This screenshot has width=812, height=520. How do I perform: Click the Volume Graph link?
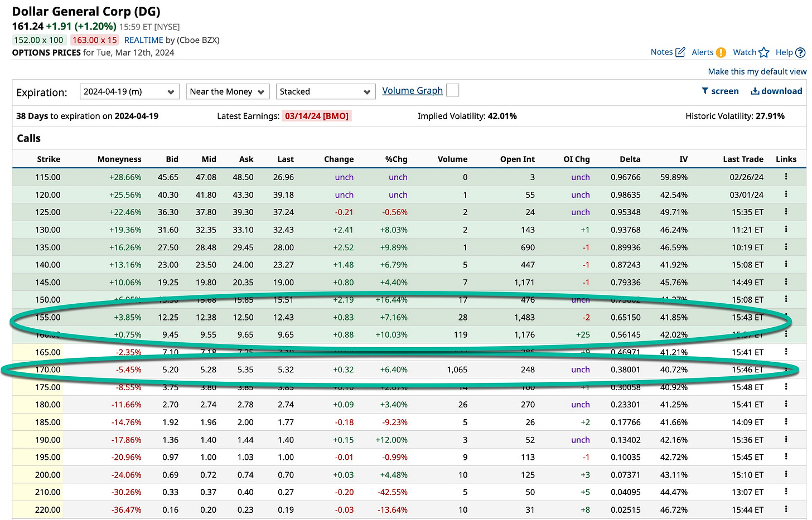pyautogui.click(x=412, y=90)
